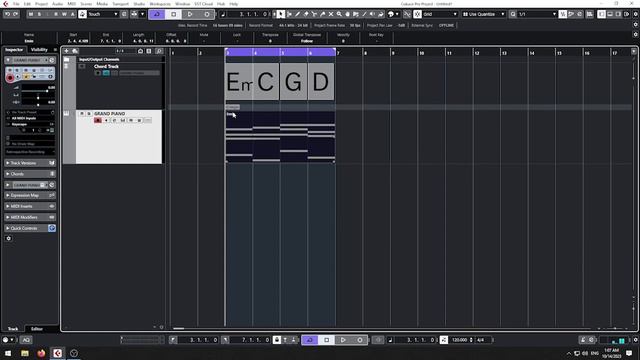Open Firefox from Windows taskbar
640x360 pixels.
[x=41, y=353]
